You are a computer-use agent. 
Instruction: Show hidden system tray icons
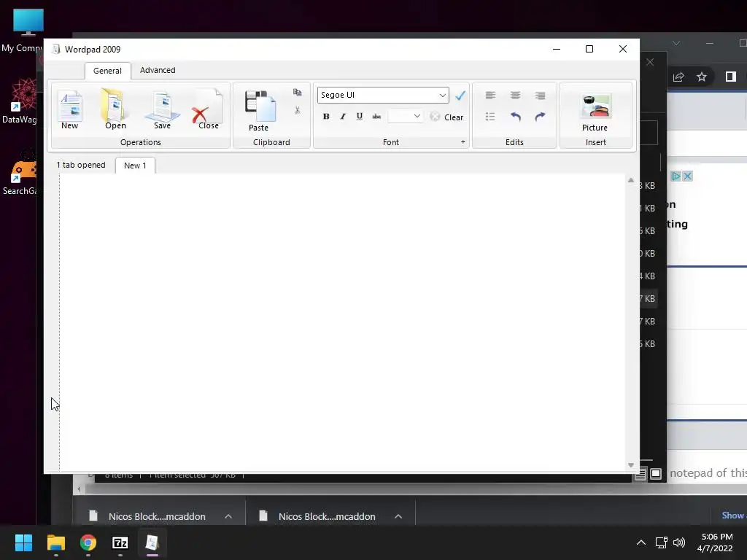coord(641,542)
